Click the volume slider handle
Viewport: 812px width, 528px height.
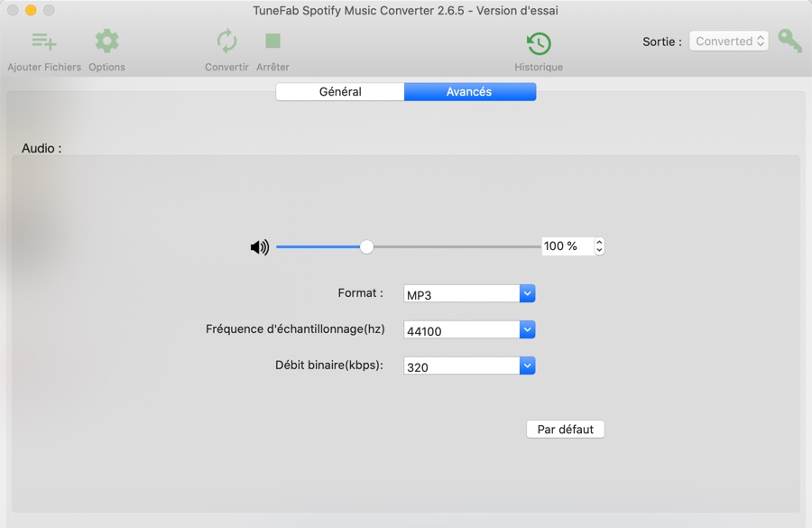(366, 246)
